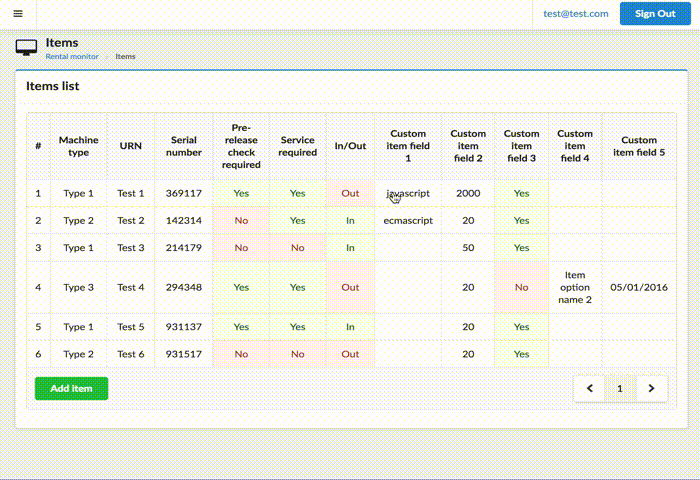The height and width of the screenshot is (480, 700).
Task: Click the javascript cell
Action: tap(408, 193)
